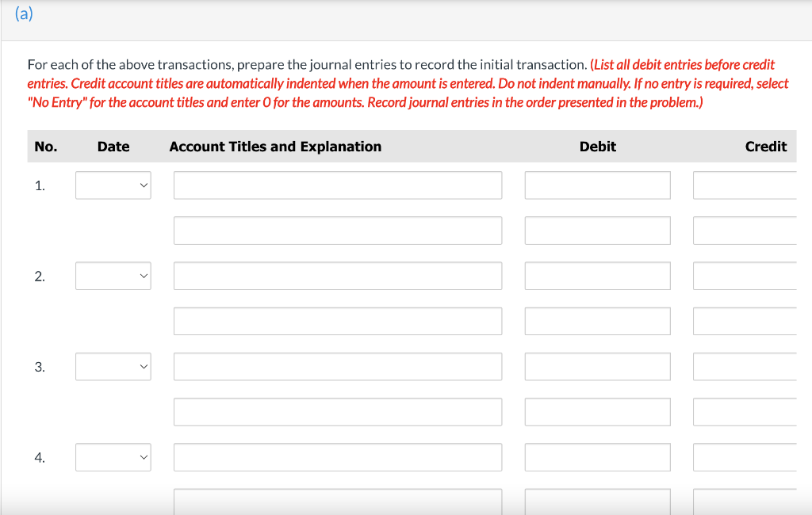Image resolution: width=812 pixels, height=515 pixels.
Task: Click the second Debit field under entry 1
Action: [x=597, y=230]
